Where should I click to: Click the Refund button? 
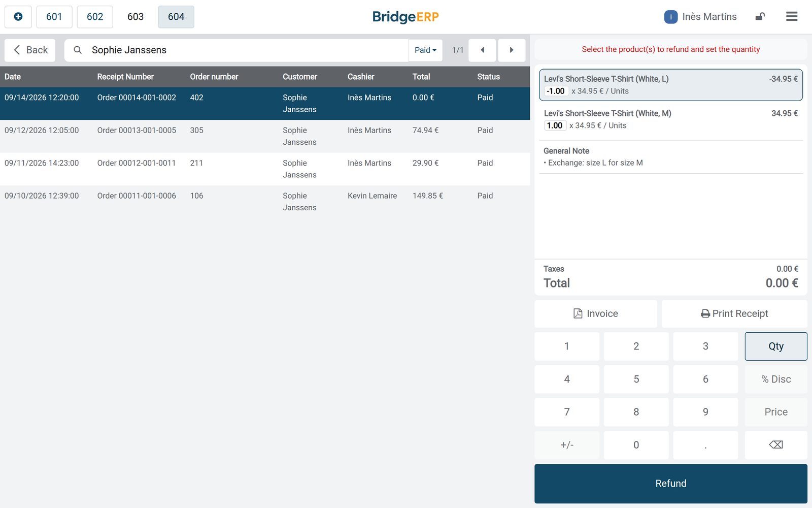[x=671, y=484]
